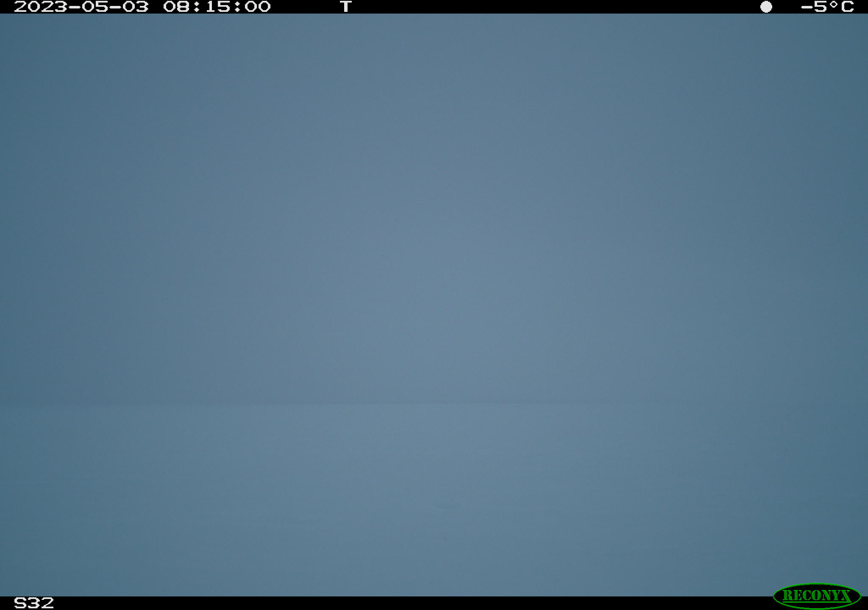The image size is (868, 610).
Task: Click the hazy sky above the horizon
Action: (x=434, y=208)
